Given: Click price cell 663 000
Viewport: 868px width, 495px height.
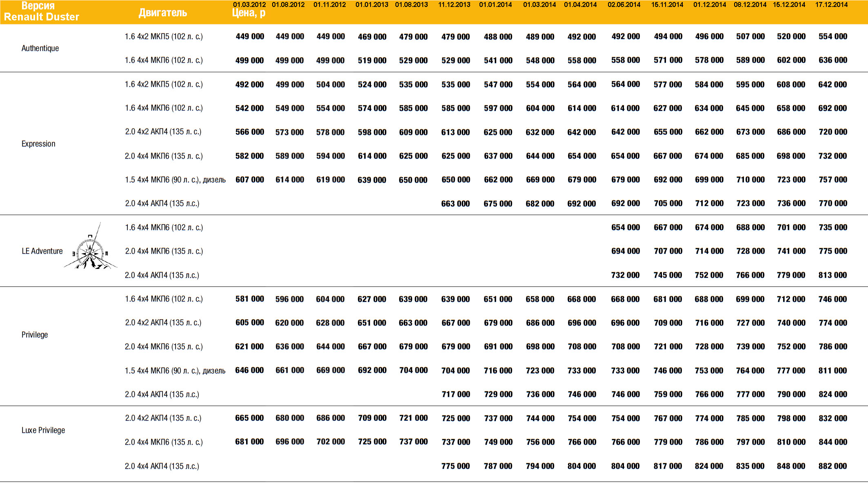Looking at the screenshot, I should [455, 204].
